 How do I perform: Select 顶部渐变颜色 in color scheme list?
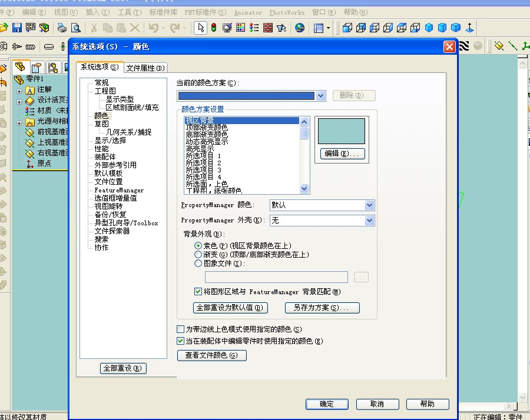tap(207, 127)
